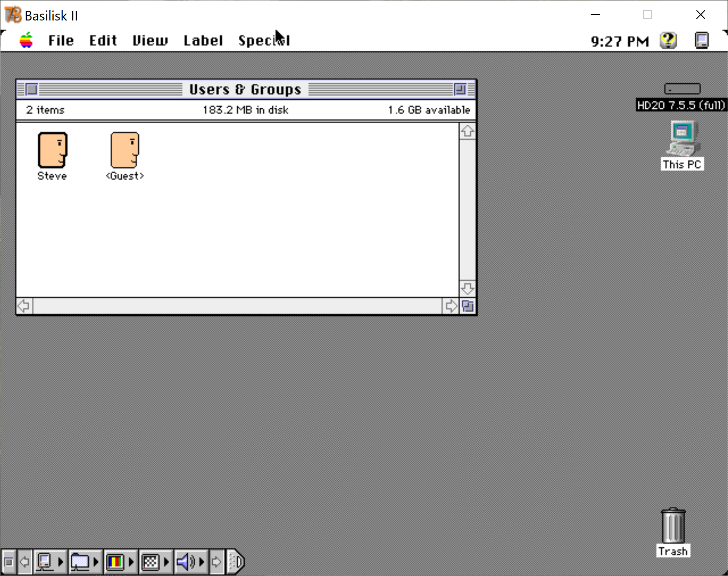Open the Apple menu
The width and height of the screenshot is (728, 576).
[26, 40]
